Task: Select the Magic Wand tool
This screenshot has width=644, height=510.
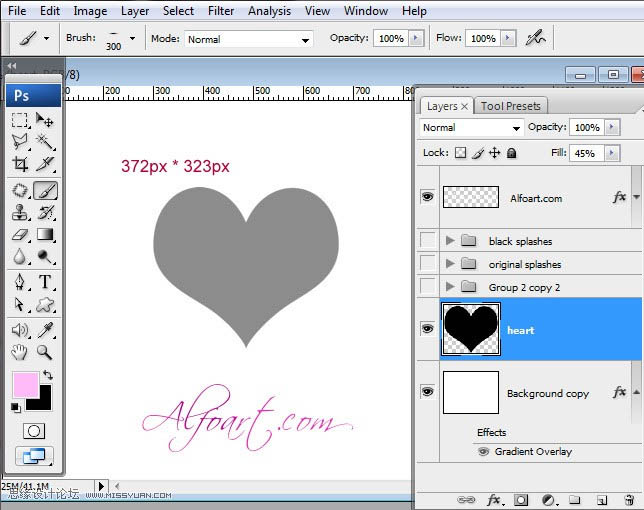Action: [x=45, y=142]
